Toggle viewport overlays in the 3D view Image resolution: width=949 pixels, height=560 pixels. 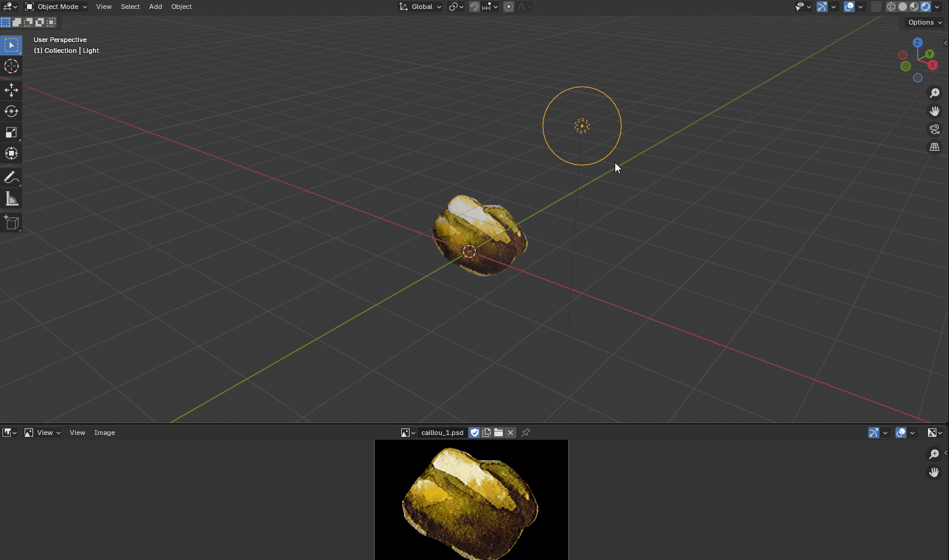849,7
